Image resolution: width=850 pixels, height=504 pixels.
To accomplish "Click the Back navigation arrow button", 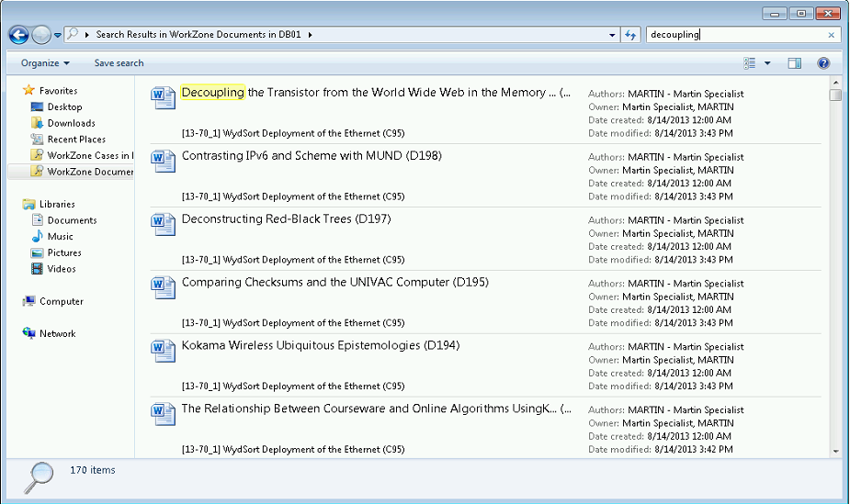I will coord(18,35).
